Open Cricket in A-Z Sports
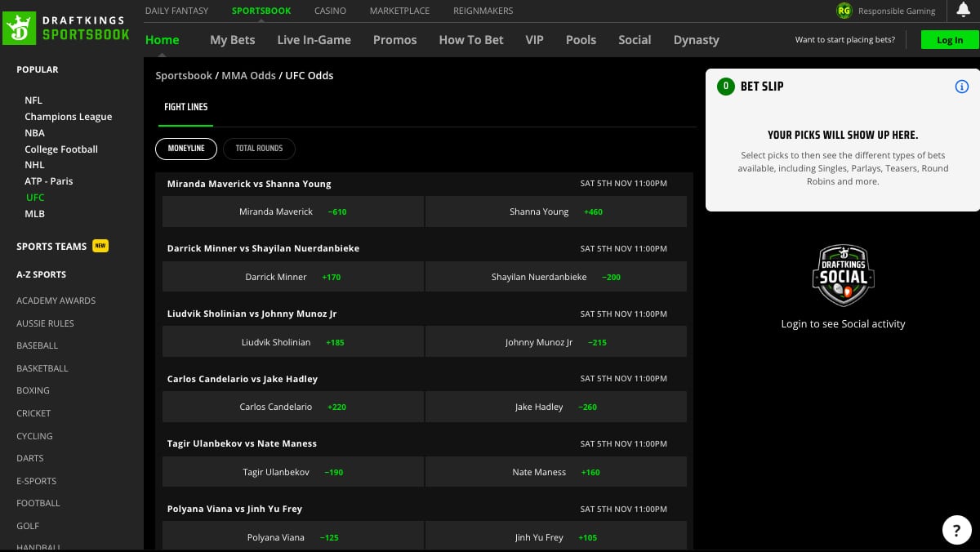The width and height of the screenshot is (980, 552). click(33, 413)
